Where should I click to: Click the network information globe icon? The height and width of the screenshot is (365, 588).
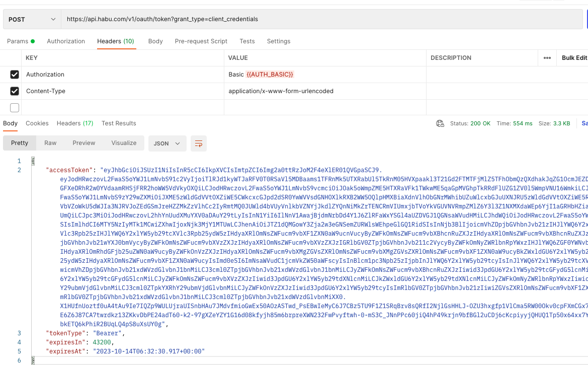[x=440, y=123]
